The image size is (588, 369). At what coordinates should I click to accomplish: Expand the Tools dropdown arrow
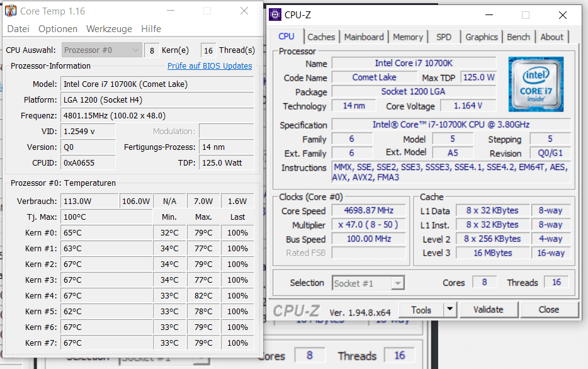[x=450, y=310]
